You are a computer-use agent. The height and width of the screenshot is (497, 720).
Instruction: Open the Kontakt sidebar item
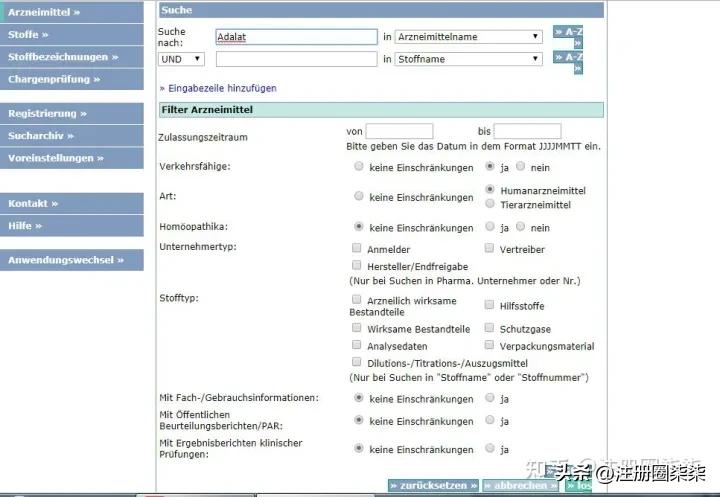click(x=72, y=203)
